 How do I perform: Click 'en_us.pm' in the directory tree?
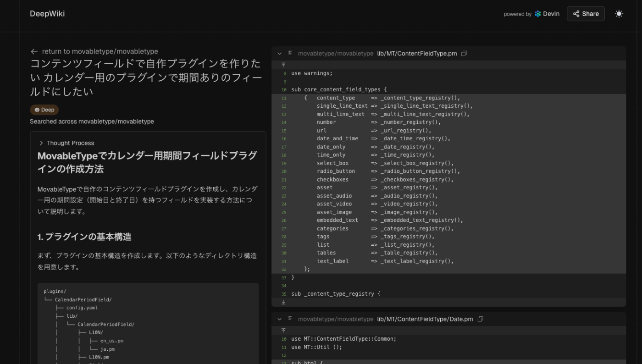[111, 341]
